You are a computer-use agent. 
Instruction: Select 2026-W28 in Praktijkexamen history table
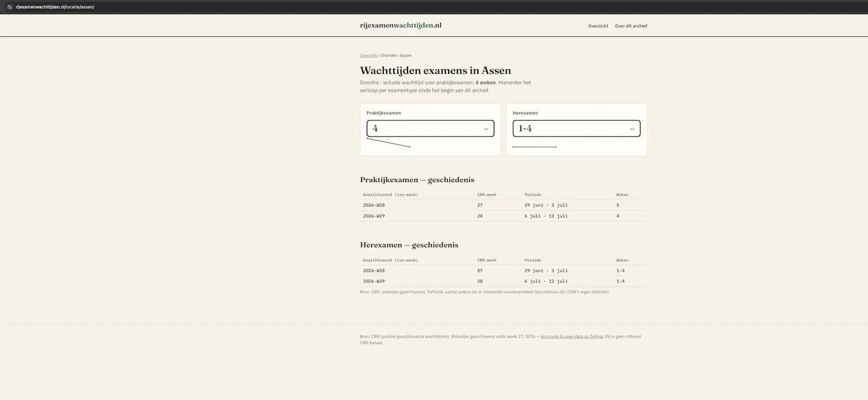374,205
